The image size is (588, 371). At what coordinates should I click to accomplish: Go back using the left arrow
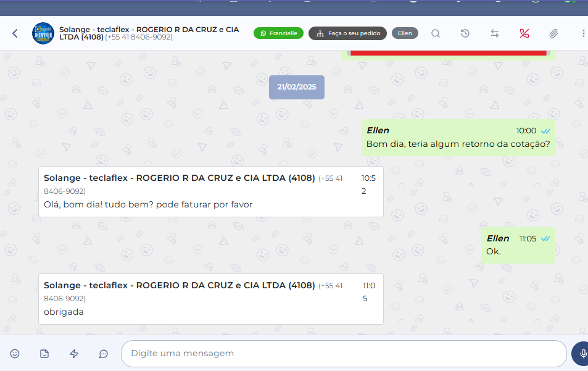click(x=15, y=33)
